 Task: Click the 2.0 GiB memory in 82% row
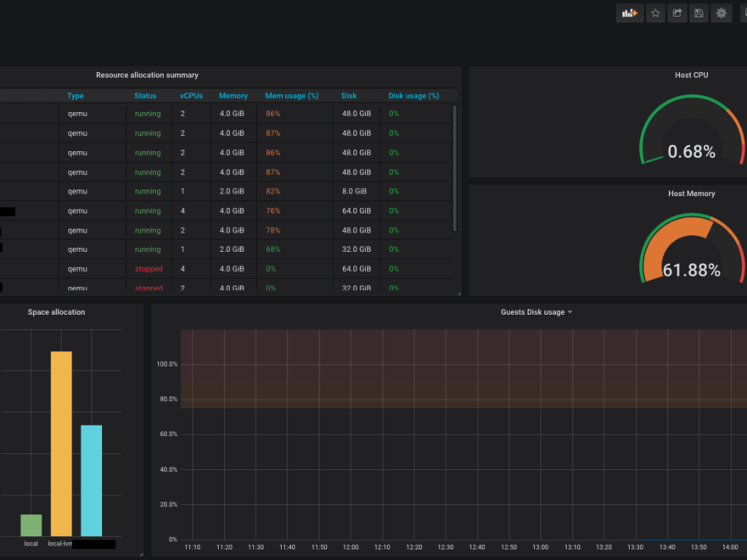point(232,192)
